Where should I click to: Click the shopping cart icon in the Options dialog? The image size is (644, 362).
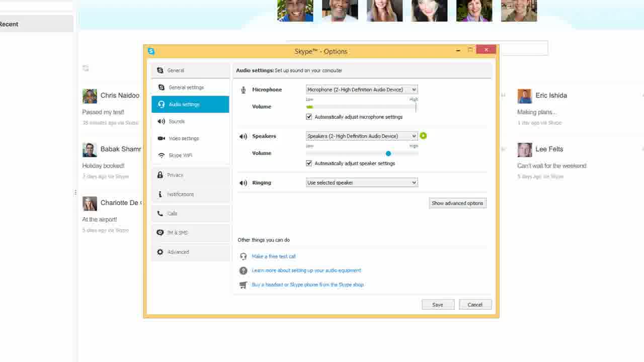pos(244,285)
